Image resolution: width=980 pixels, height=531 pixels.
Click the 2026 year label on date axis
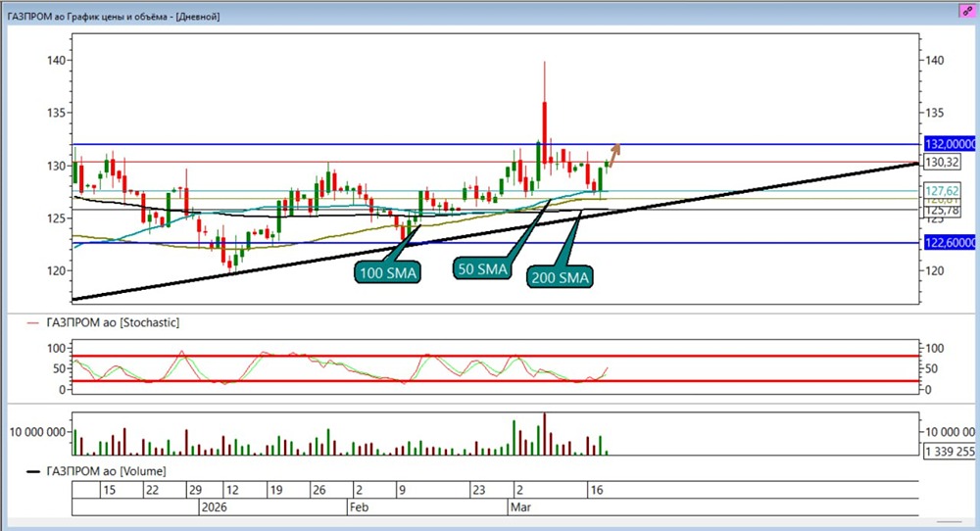(214, 507)
